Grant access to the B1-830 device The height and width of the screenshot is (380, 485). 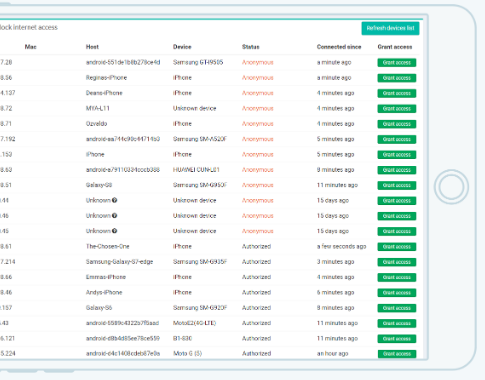[397, 339]
